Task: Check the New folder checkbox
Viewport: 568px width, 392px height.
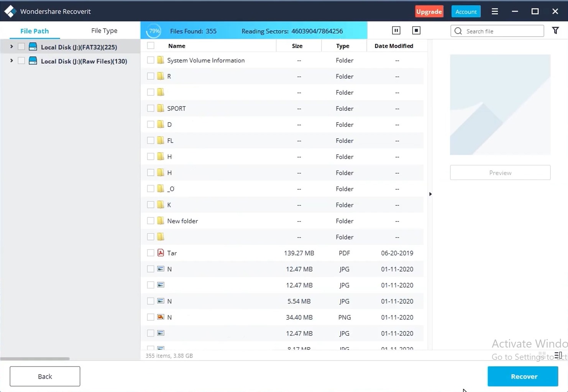Action: (x=151, y=221)
